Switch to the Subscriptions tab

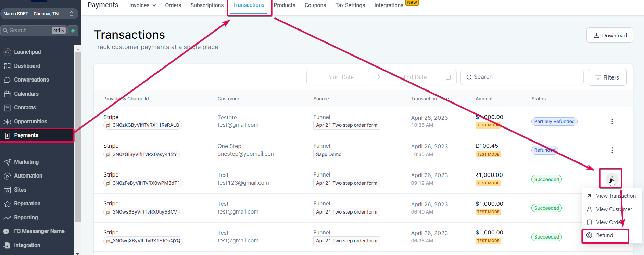207,5
